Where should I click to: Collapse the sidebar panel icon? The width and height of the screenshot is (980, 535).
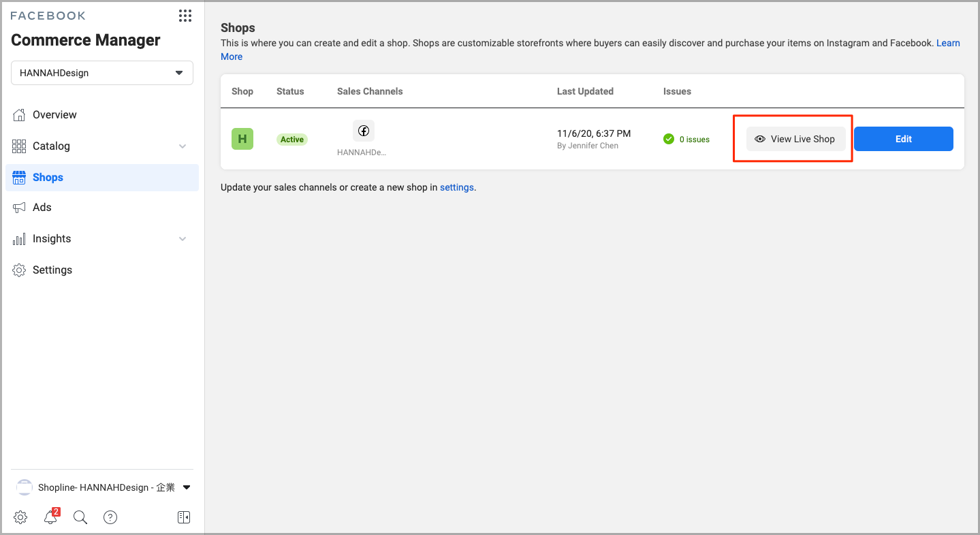pos(184,517)
